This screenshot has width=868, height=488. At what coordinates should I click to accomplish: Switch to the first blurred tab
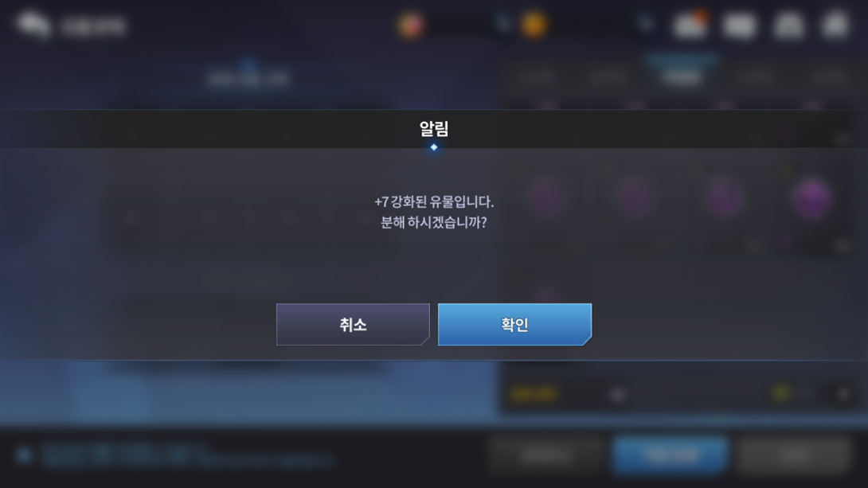pyautogui.click(x=538, y=77)
